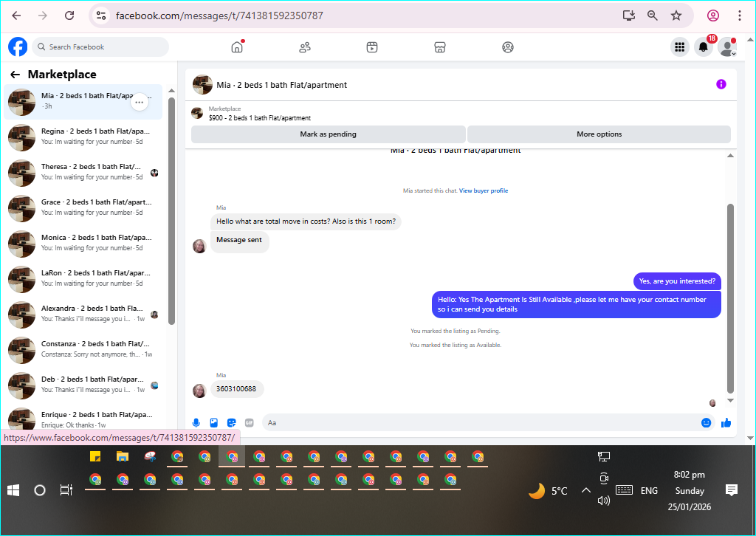
Task: Click the address bar URL
Action: 219,16
